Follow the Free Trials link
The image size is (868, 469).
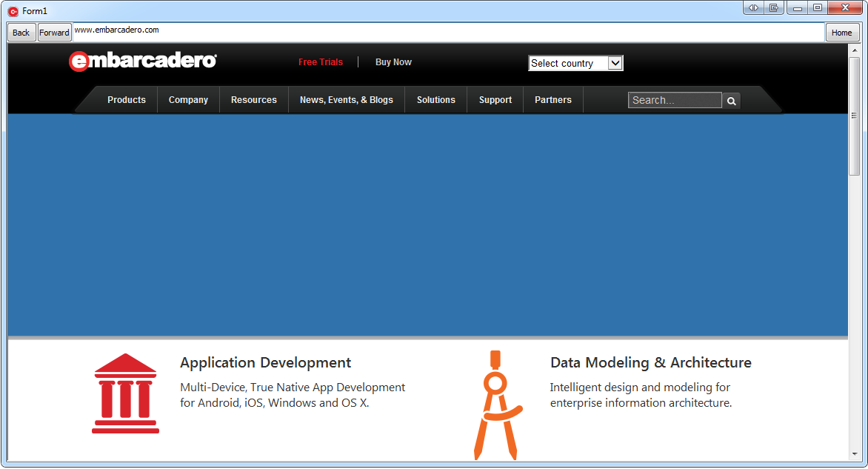321,62
